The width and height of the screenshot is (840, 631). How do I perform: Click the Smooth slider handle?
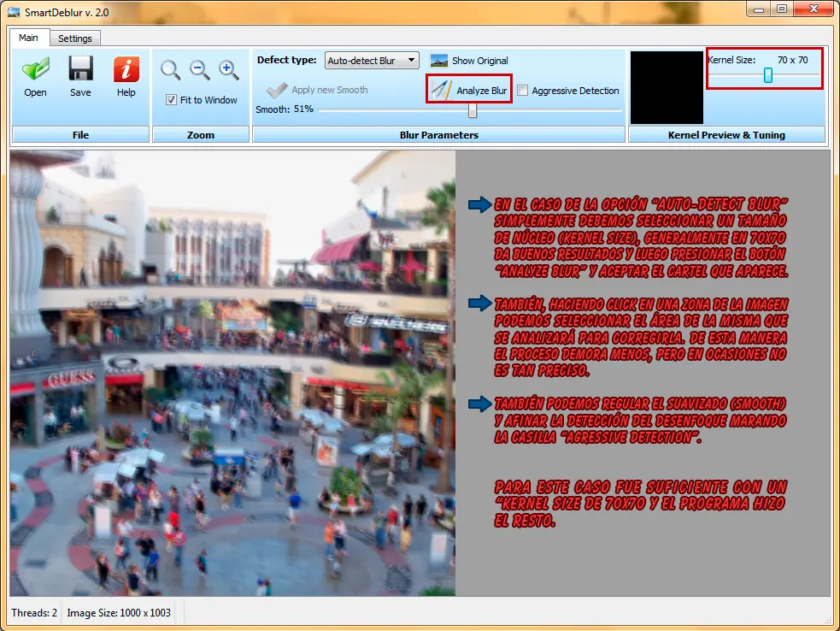472,110
